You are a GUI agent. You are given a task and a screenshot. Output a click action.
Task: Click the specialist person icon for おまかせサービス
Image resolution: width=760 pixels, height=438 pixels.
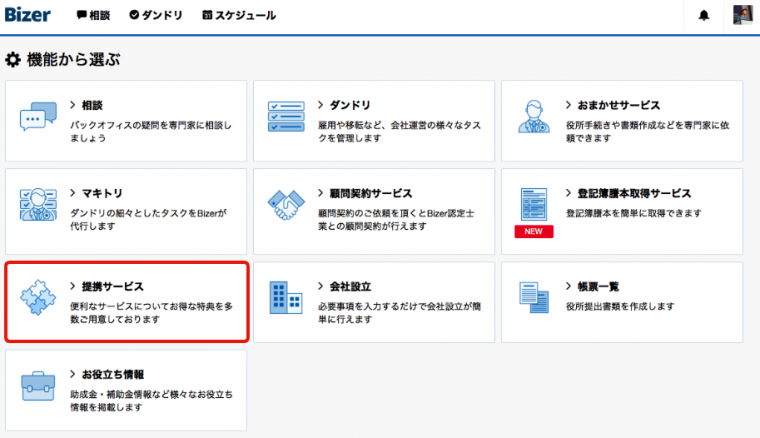pos(534,118)
